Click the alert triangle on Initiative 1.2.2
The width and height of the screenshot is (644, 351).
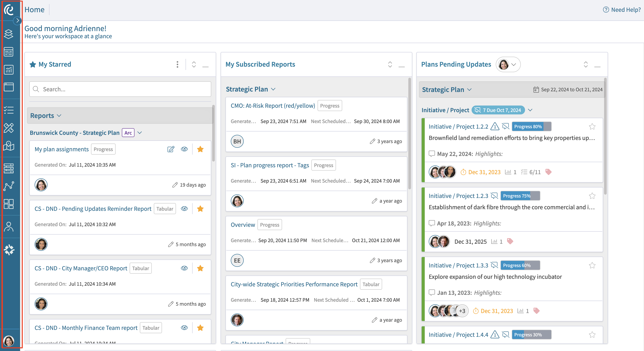pos(495,126)
